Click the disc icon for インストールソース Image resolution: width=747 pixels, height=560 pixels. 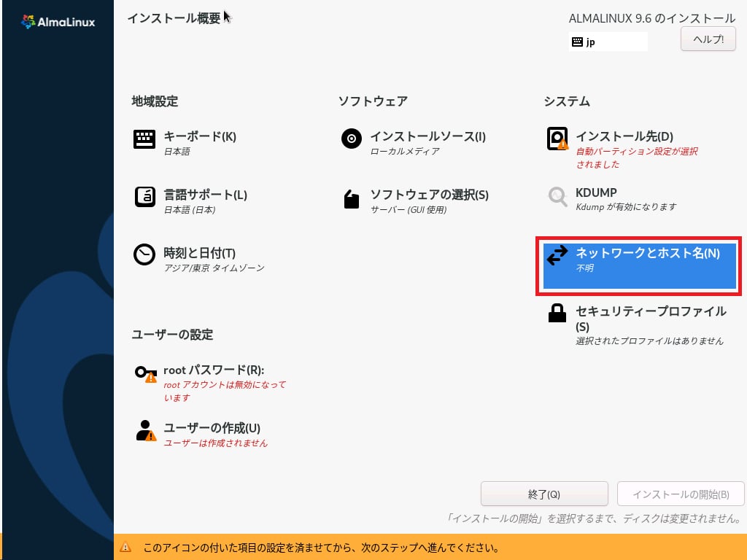tap(352, 139)
